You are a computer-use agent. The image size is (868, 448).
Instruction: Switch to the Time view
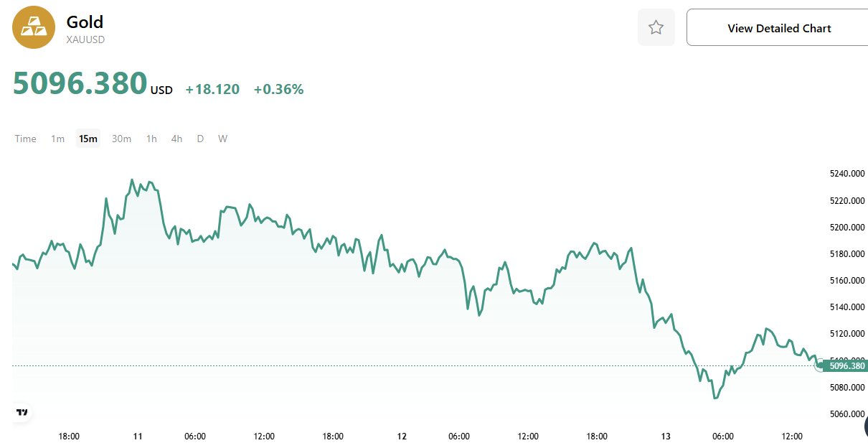25,139
